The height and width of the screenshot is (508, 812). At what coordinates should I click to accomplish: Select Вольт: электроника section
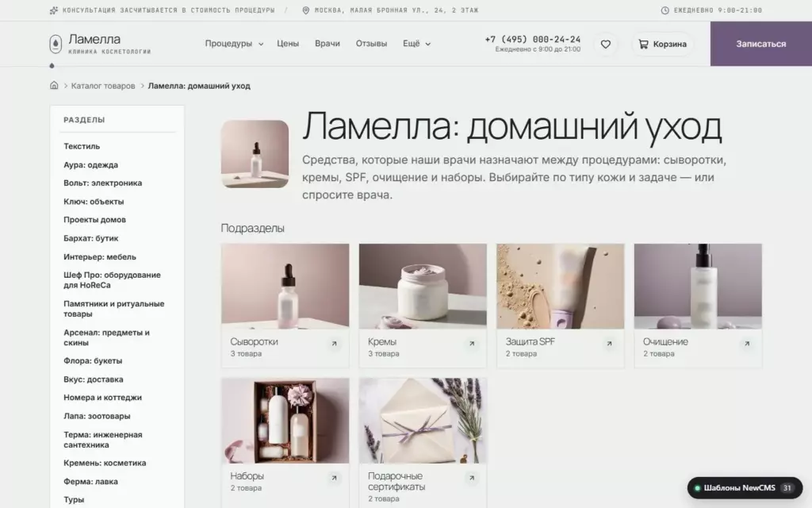pos(102,183)
